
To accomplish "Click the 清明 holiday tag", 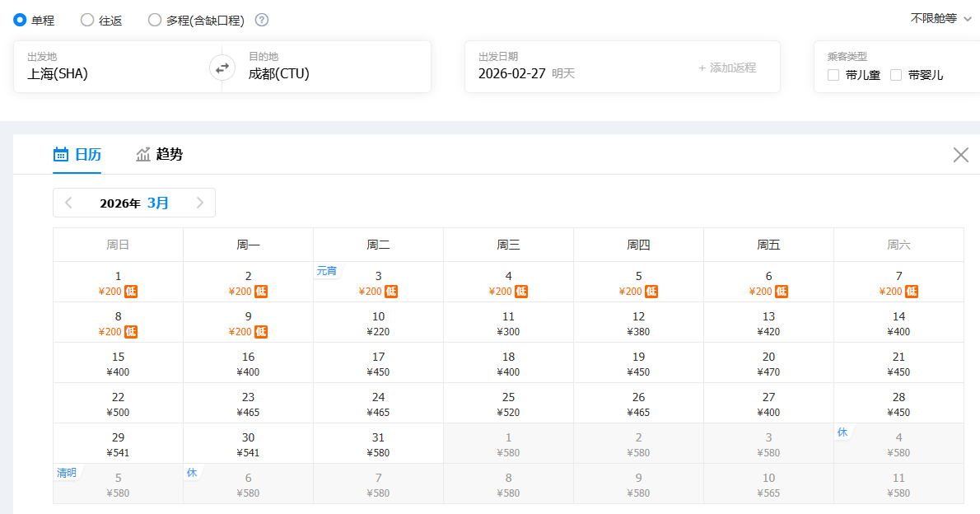I will [67, 473].
